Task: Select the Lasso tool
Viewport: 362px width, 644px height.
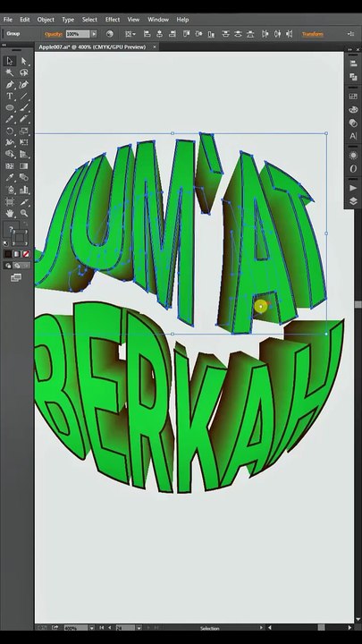Action: pyautogui.click(x=24, y=72)
